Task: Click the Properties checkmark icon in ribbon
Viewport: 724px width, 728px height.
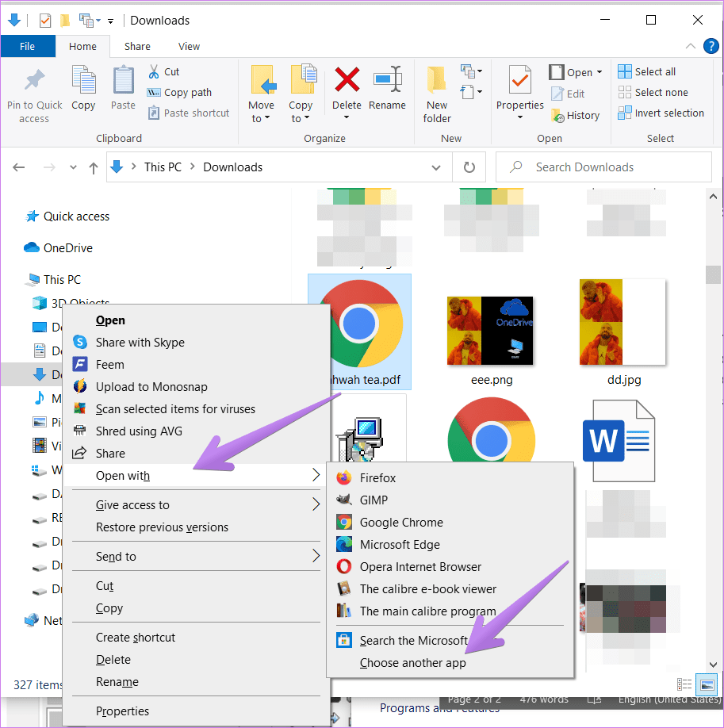Action: [519, 80]
